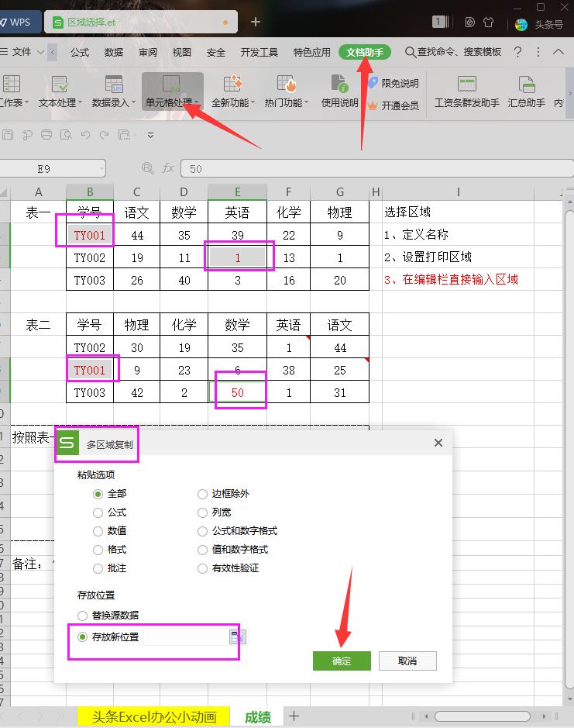Viewport: 574px width, 728px height.
Task: Click the 限免说明 link
Action: [394, 83]
